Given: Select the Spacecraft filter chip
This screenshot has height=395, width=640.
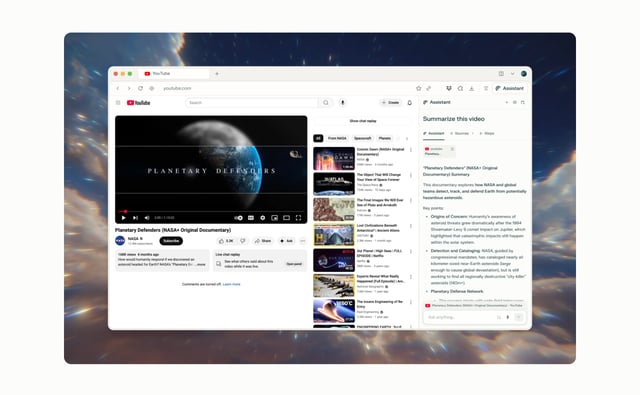Looking at the screenshot, I should pos(362,138).
